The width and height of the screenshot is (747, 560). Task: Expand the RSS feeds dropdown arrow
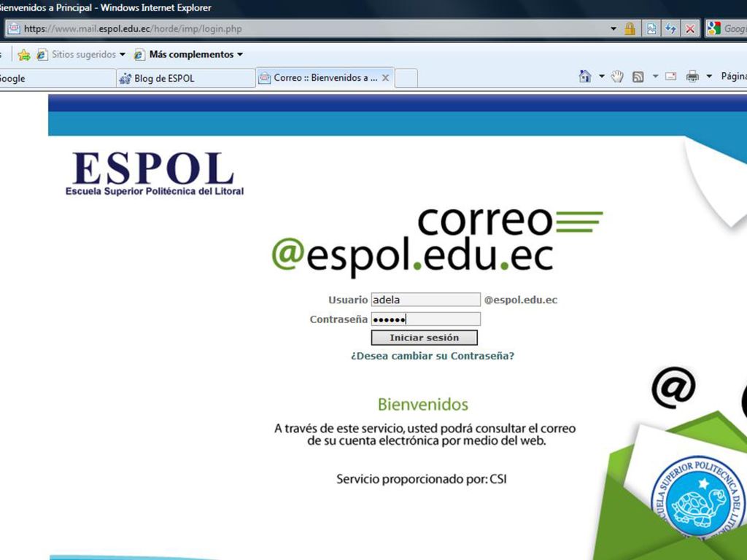tap(655, 76)
